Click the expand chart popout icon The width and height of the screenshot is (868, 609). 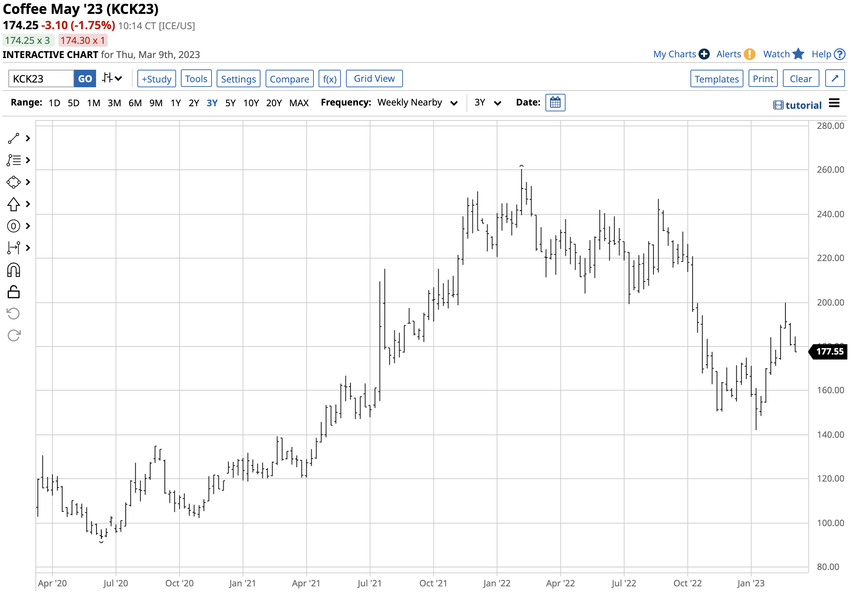click(x=835, y=78)
